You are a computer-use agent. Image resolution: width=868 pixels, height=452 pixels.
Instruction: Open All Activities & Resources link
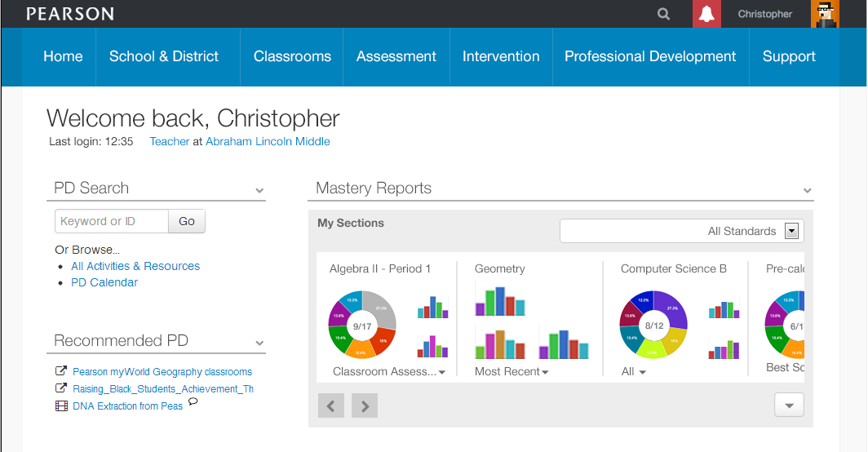pos(135,266)
